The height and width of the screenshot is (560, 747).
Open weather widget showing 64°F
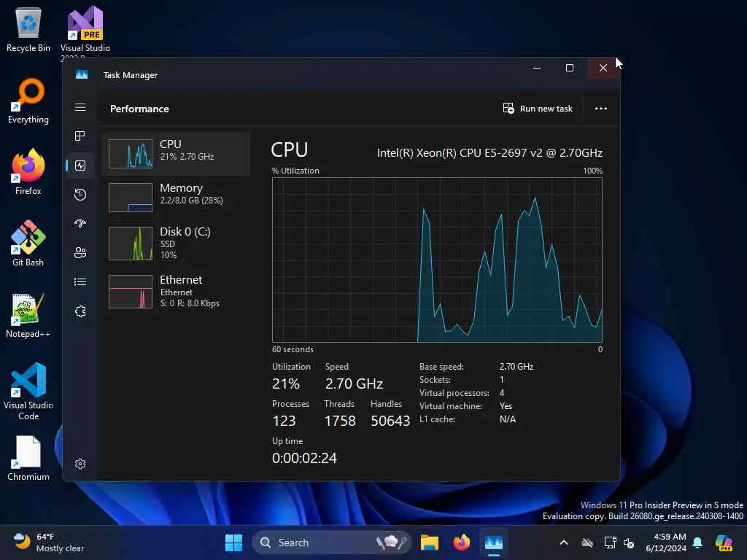click(47, 542)
